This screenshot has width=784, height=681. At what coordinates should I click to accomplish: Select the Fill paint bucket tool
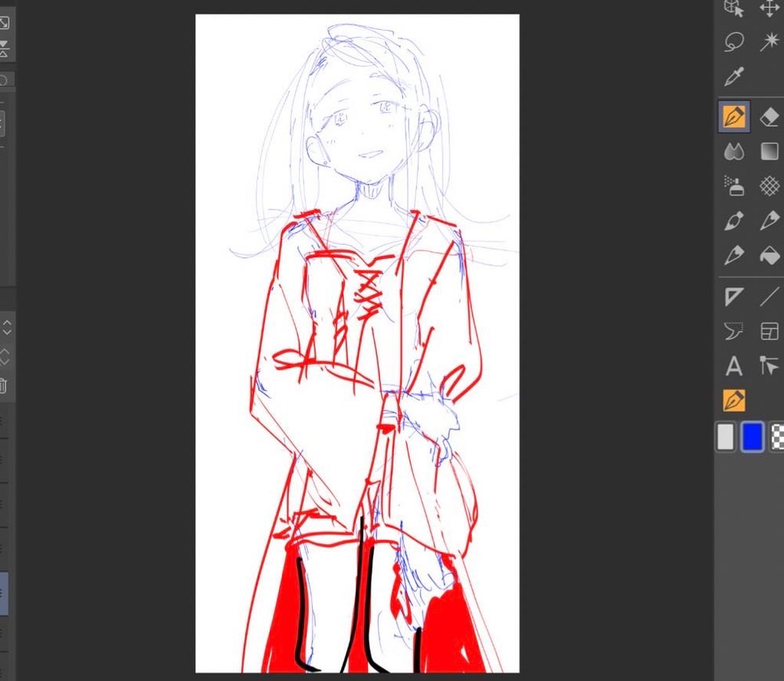coord(770,255)
